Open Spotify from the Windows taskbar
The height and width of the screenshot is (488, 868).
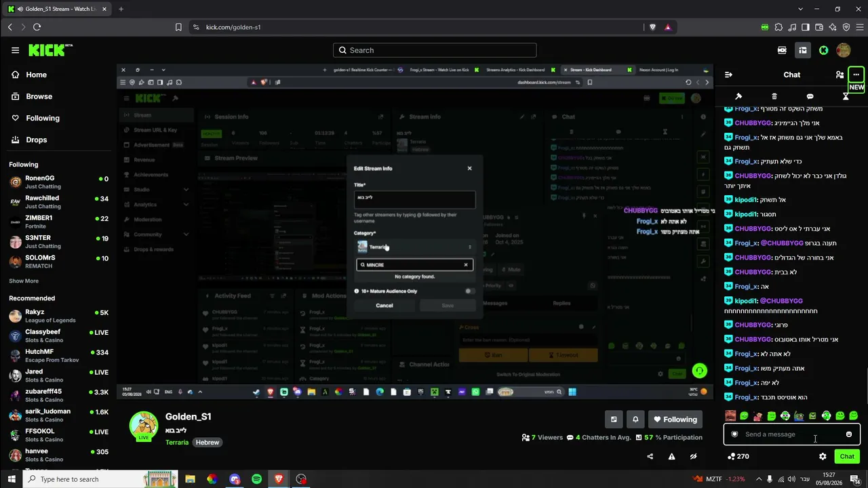pos(256,479)
